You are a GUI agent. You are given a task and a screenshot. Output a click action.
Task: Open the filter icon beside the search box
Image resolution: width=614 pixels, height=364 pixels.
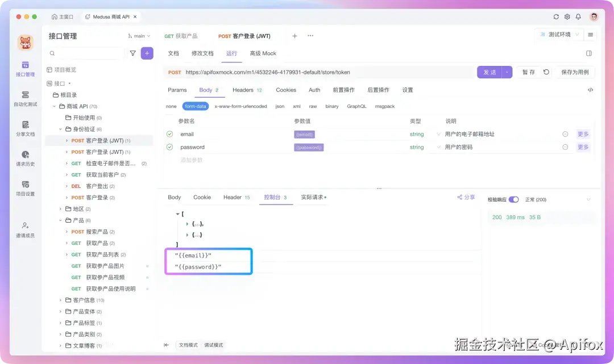(x=134, y=52)
